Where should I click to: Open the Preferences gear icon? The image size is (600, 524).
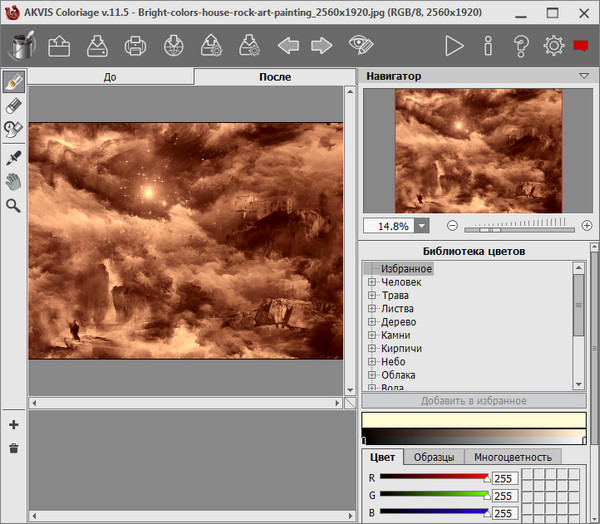coord(553,46)
